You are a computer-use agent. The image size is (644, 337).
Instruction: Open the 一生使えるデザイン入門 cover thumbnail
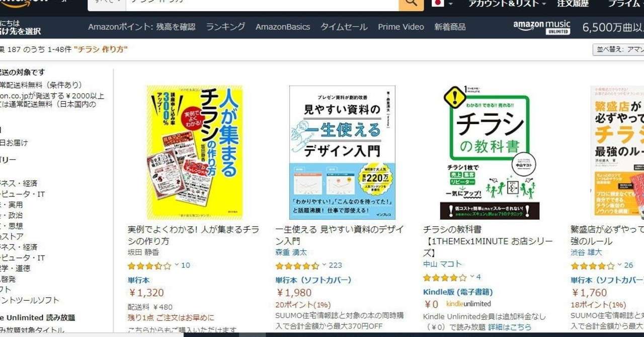point(342,152)
